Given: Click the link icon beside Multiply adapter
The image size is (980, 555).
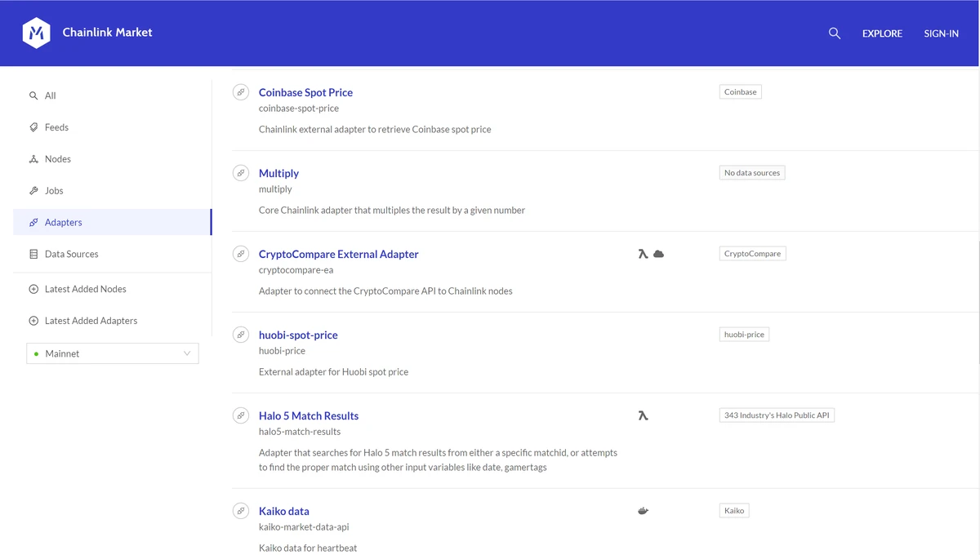Looking at the screenshot, I should pos(241,173).
